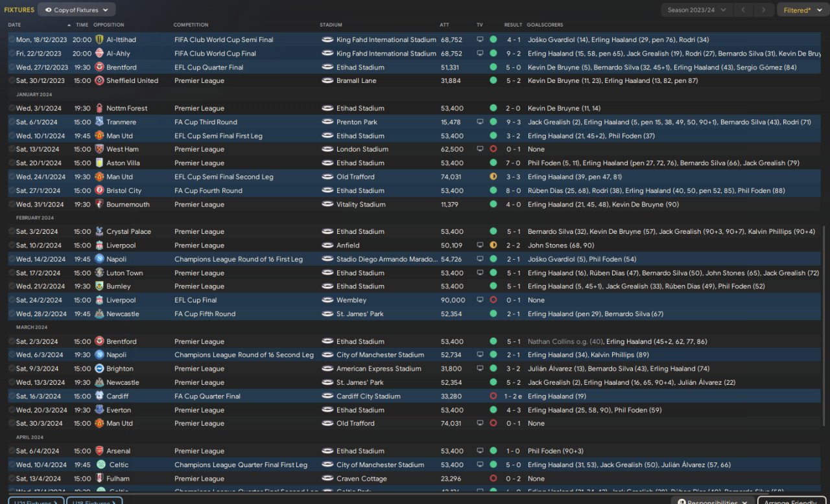
Task: Click the stadium icon beside Prenton Park
Action: 327,122
